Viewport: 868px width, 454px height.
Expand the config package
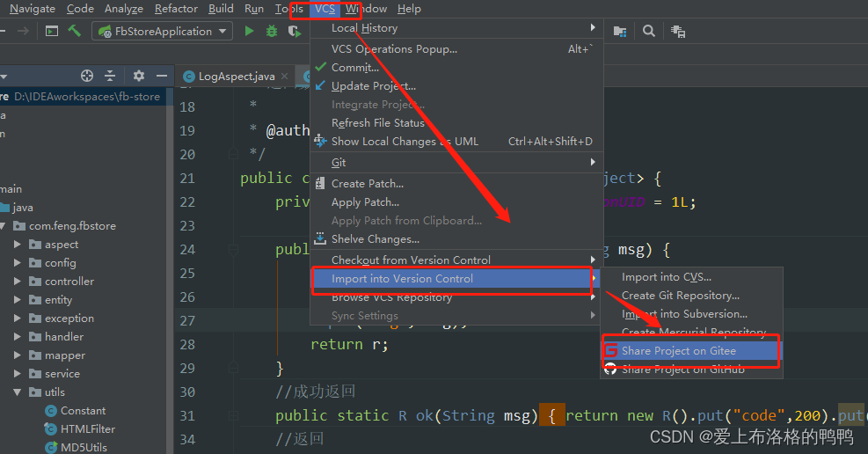18,262
